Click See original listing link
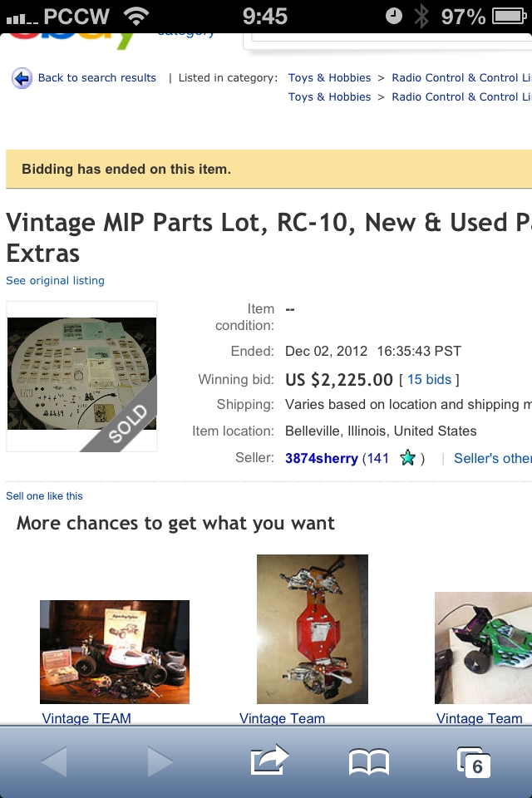This screenshot has width=532, height=798. (55, 281)
